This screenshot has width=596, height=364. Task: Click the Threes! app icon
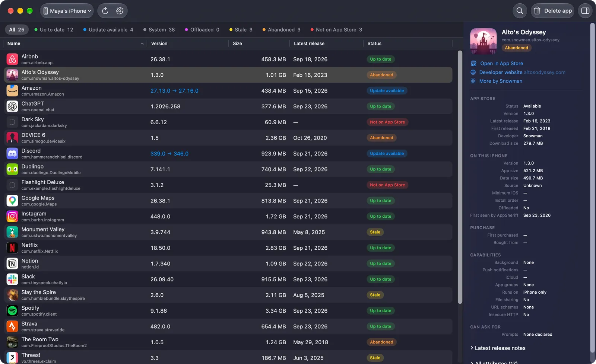[x=12, y=358]
